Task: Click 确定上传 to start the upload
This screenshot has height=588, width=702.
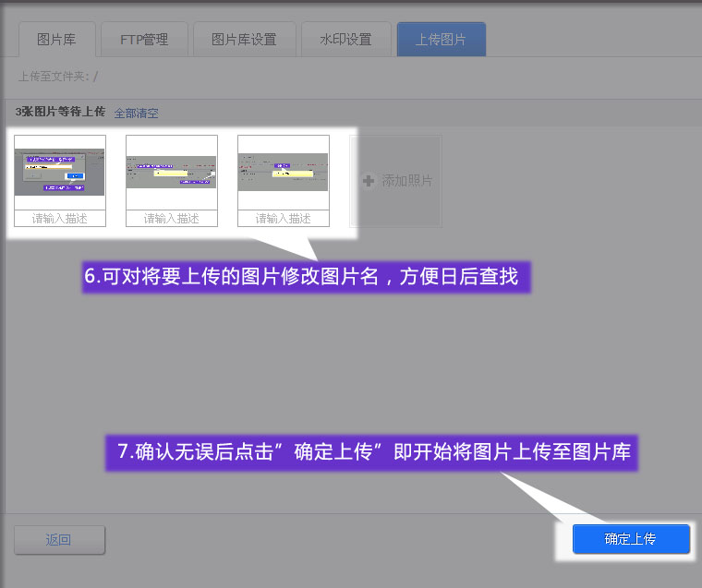Action: [x=631, y=539]
